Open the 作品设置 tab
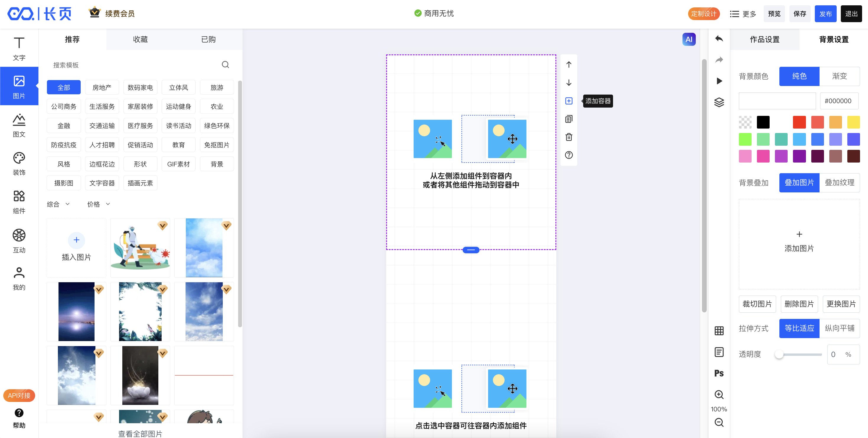This screenshot has width=868, height=438. click(x=764, y=39)
